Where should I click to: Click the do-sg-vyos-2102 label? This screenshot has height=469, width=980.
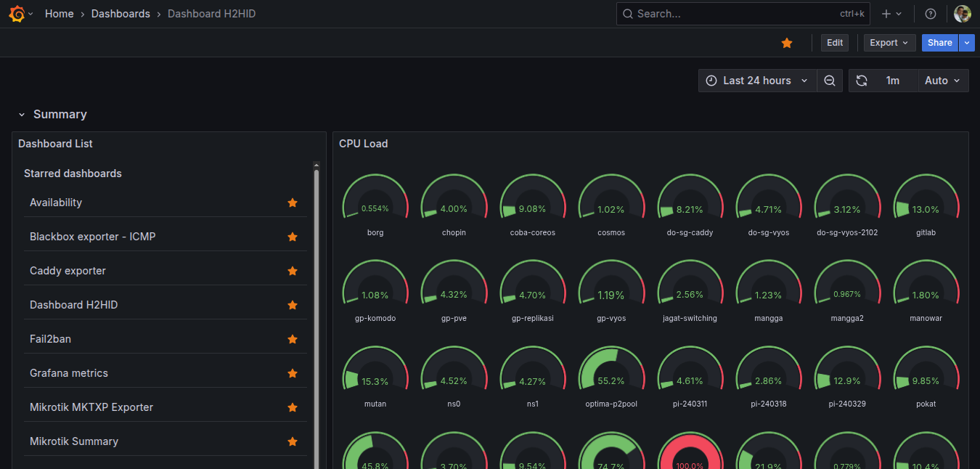(847, 232)
